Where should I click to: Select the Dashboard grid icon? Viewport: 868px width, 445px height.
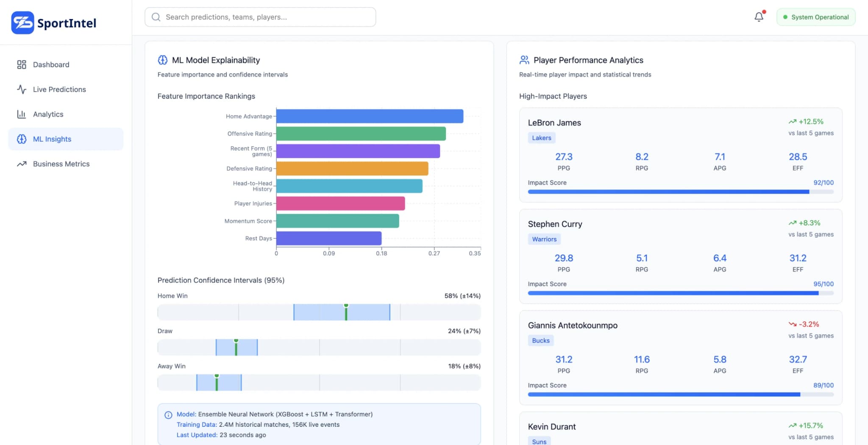pos(22,64)
